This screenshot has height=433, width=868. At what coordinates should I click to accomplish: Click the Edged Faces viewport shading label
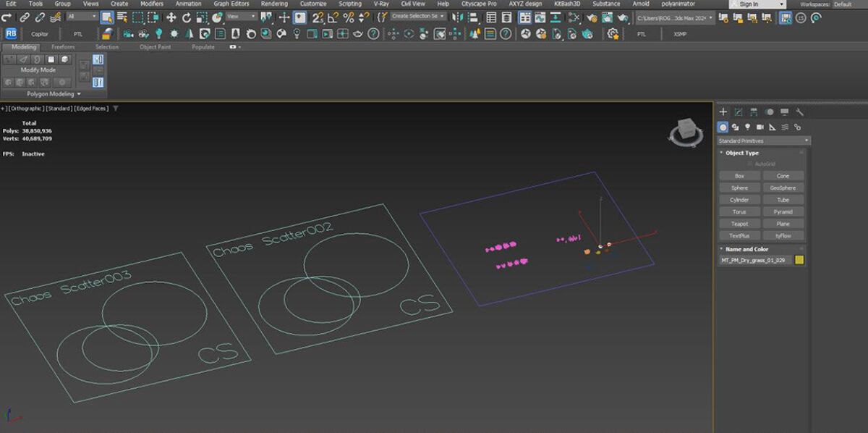click(x=90, y=109)
